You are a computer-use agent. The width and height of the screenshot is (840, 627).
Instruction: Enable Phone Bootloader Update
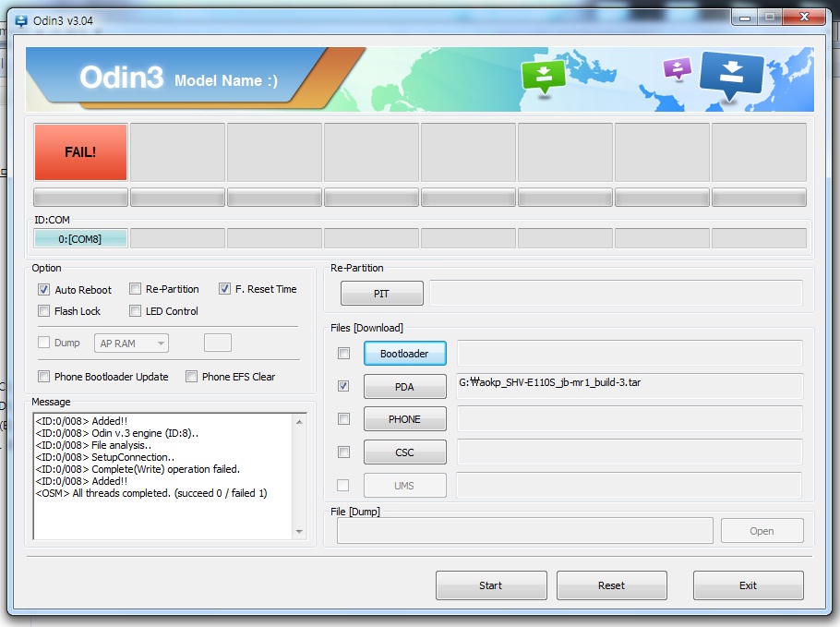click(x=44, y=377)
